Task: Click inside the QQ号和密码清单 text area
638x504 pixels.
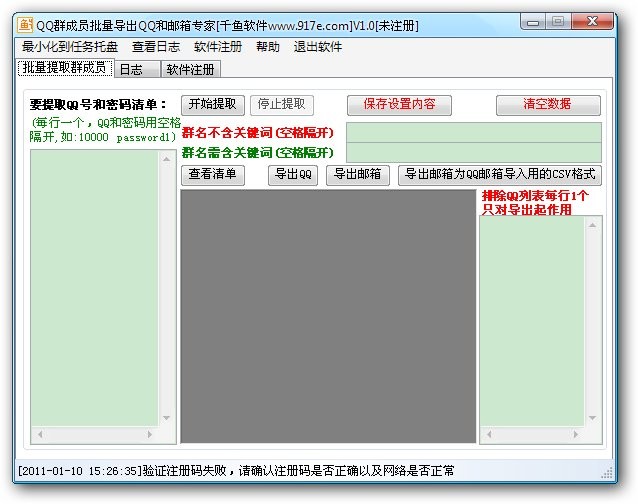Action: 95,288
